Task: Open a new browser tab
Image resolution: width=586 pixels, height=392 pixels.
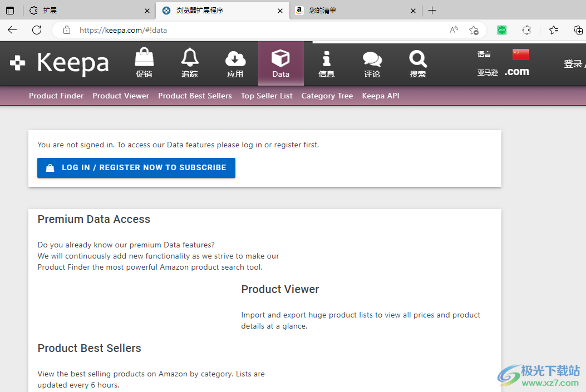Action: coord(432,11)
